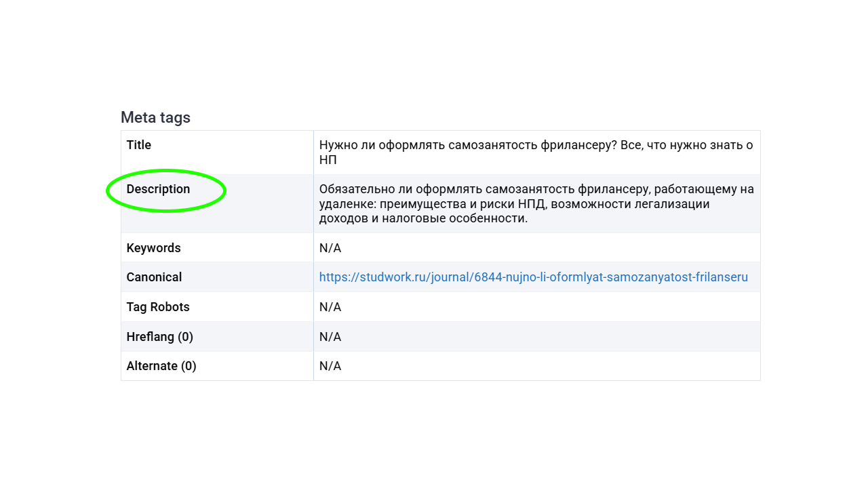Click the Hreflang (0) label

pyautogui.click(x=159, y=337)
